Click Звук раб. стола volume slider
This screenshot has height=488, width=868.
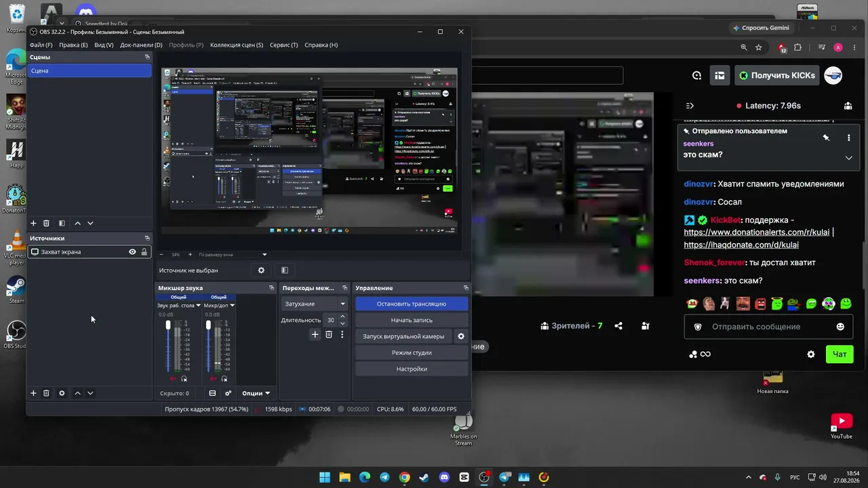[168, 344]
